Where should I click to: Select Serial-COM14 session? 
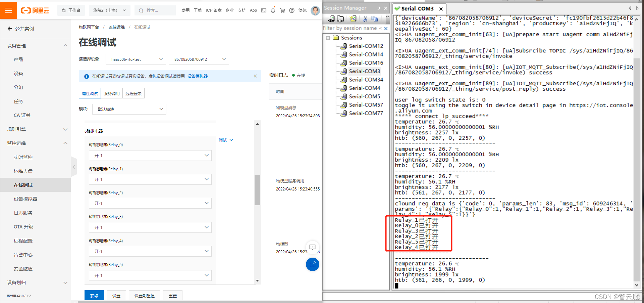pos(366,54)
